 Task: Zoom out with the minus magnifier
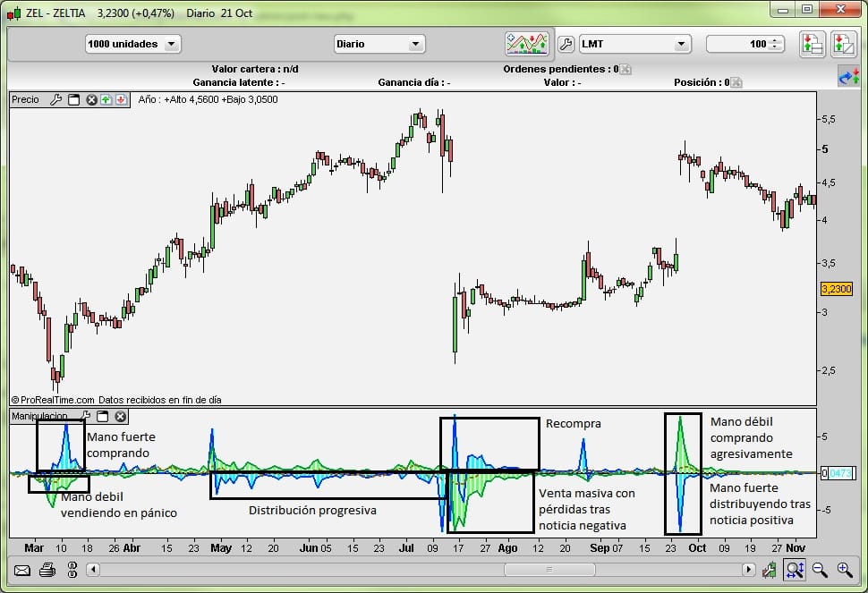click(x=820, y=569)
